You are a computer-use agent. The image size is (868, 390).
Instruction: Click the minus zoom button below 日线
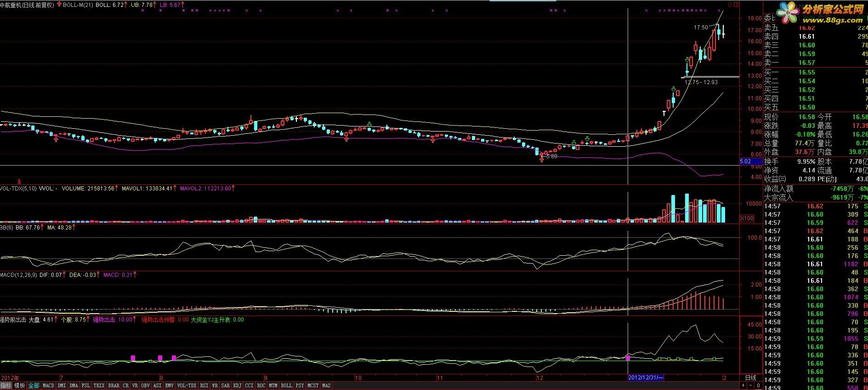click(751, 386)
